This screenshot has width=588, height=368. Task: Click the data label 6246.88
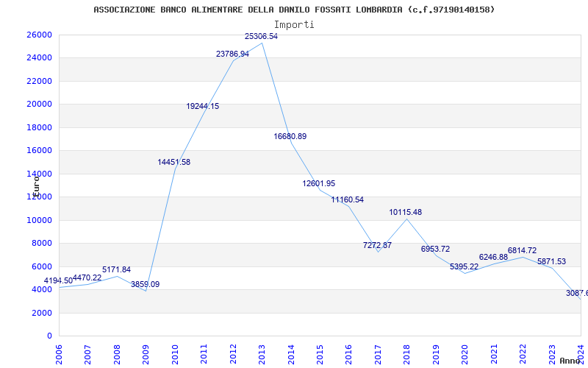493,257
